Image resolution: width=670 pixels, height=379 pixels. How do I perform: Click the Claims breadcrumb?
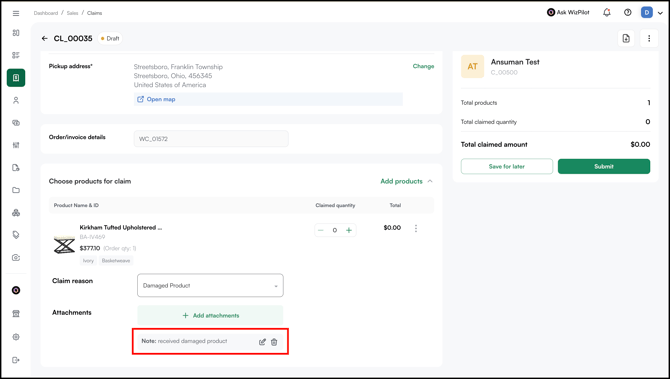pos(94,13)
